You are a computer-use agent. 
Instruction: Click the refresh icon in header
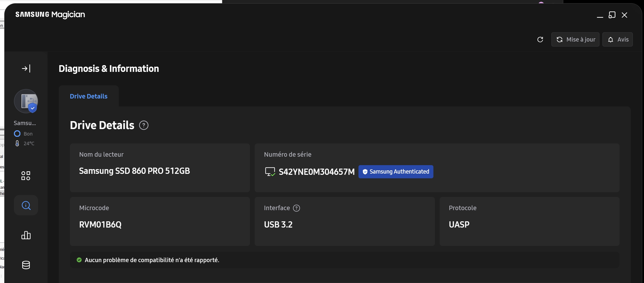(540, 40)
